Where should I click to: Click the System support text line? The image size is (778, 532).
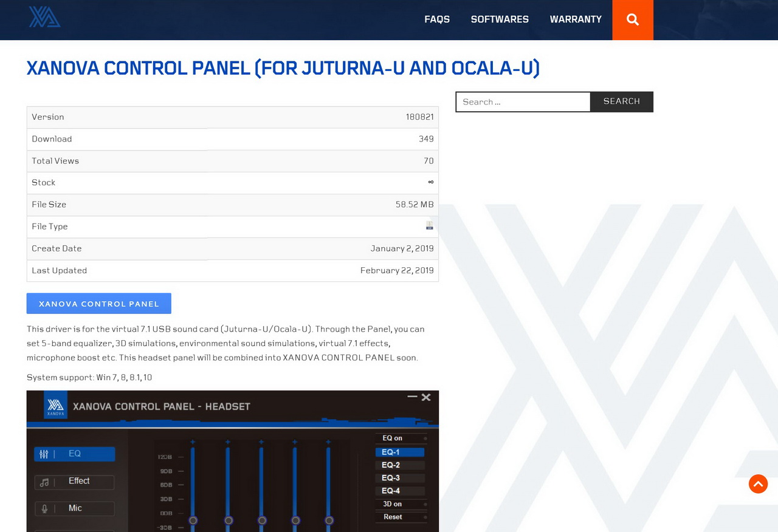click(x=89, y=377)
